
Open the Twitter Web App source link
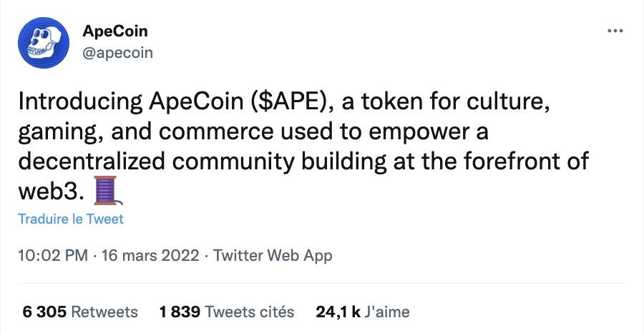[x=273, y=256]
